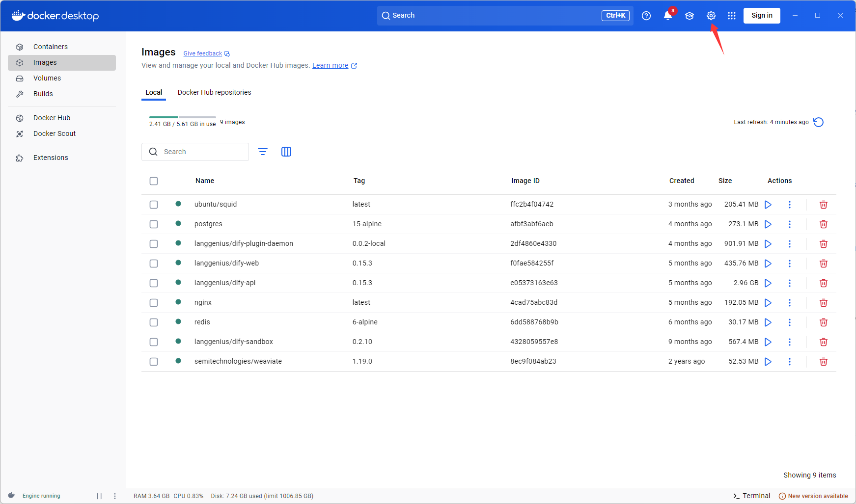Open the column customization options

pyautogui.click(x=286, y=152)
